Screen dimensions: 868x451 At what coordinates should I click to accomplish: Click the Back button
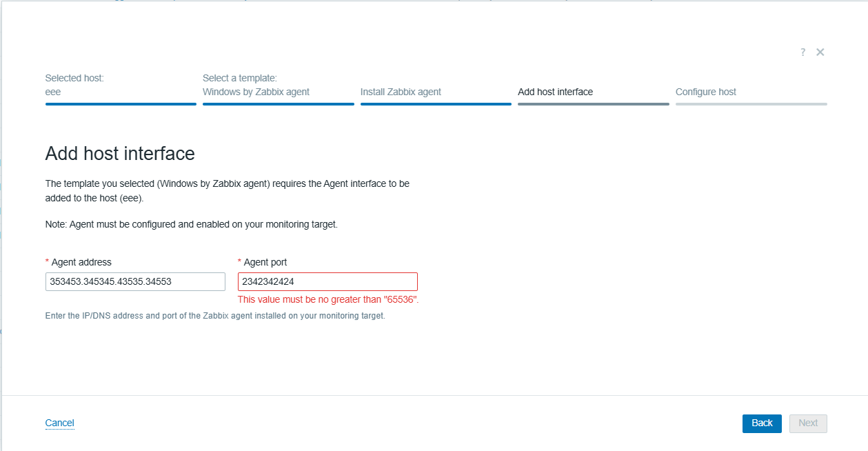[762, 423]
